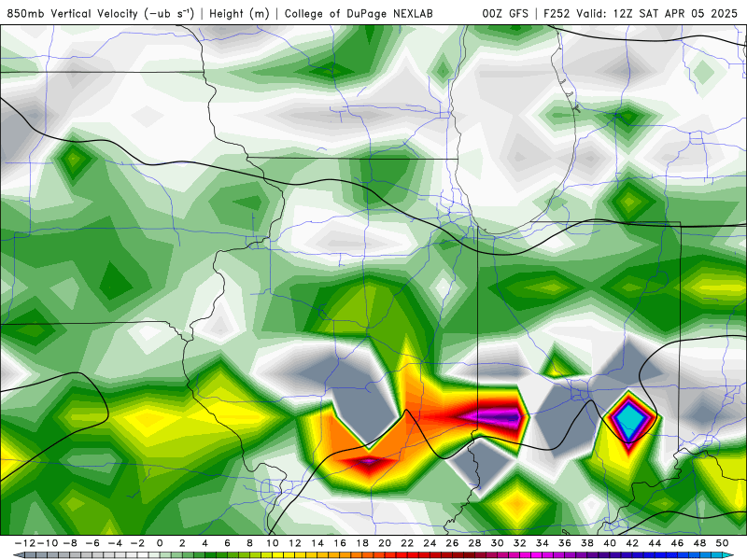Click the '4' color scale label
The height and width of the screenshot is (560, 747).
coord(204,543)
